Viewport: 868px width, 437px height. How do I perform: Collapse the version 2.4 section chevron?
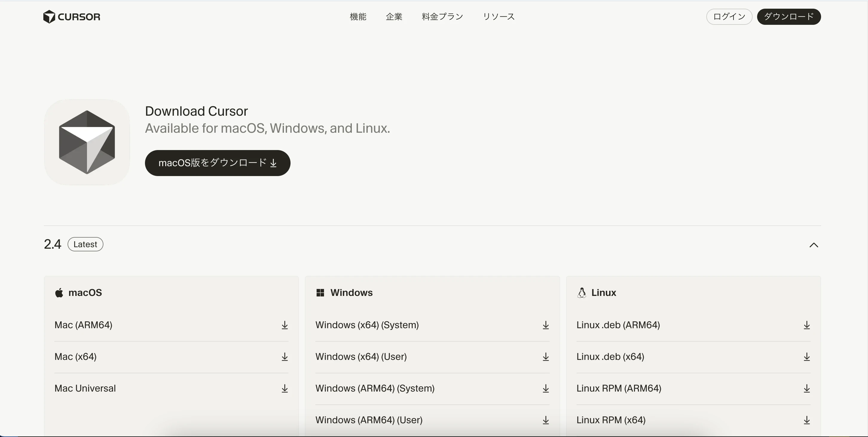[x=814, y=245]
